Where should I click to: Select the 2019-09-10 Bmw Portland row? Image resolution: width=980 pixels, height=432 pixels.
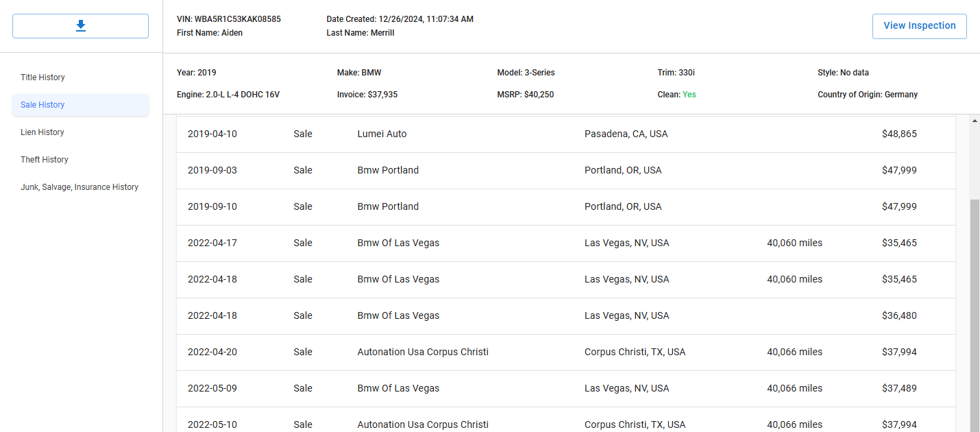(x=565, y=207)
